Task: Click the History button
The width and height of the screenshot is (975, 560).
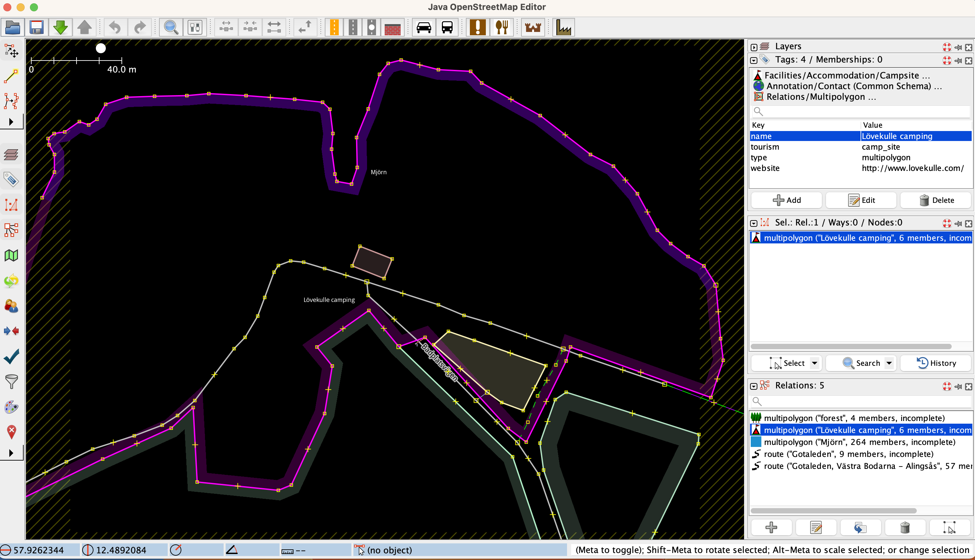Action: (x=936, y=363)
